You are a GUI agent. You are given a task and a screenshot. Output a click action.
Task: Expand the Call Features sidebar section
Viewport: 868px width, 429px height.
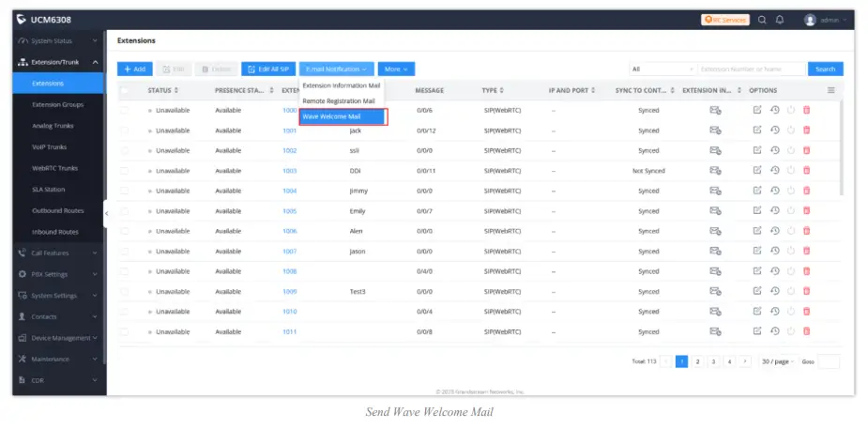pos(58,253)
